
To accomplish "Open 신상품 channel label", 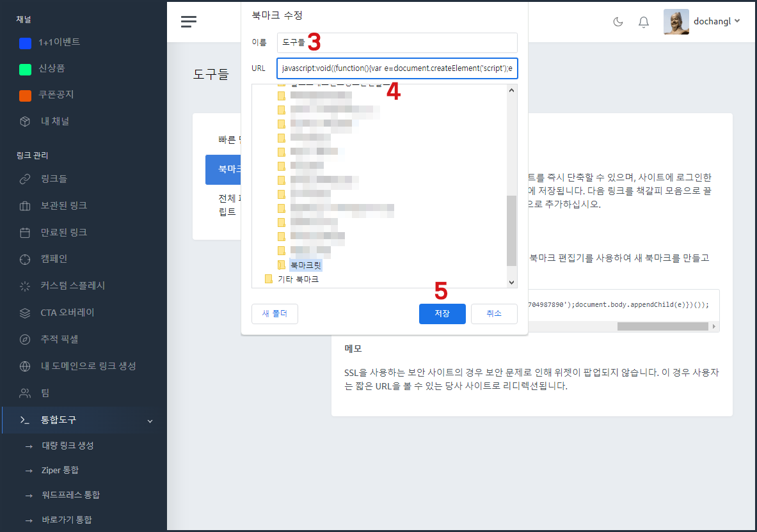I will (52, 68).
